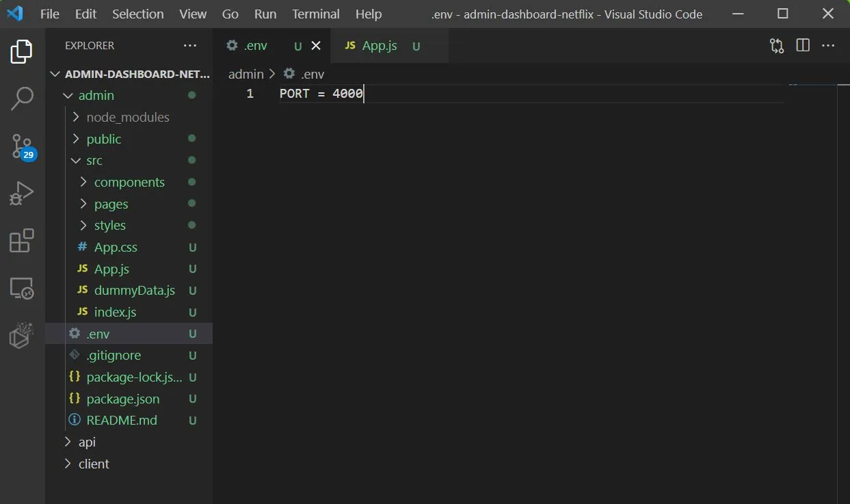Open the File menu

[x=50, y=14]
